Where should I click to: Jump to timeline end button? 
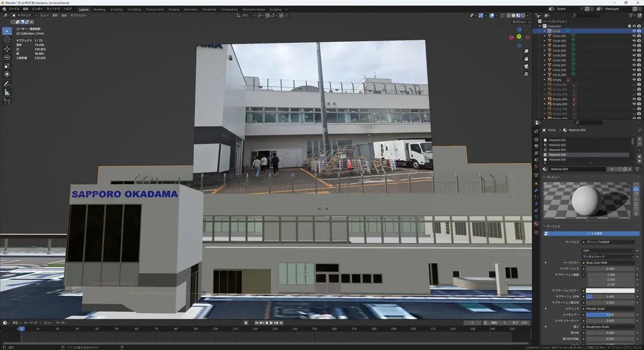(281, 323)
